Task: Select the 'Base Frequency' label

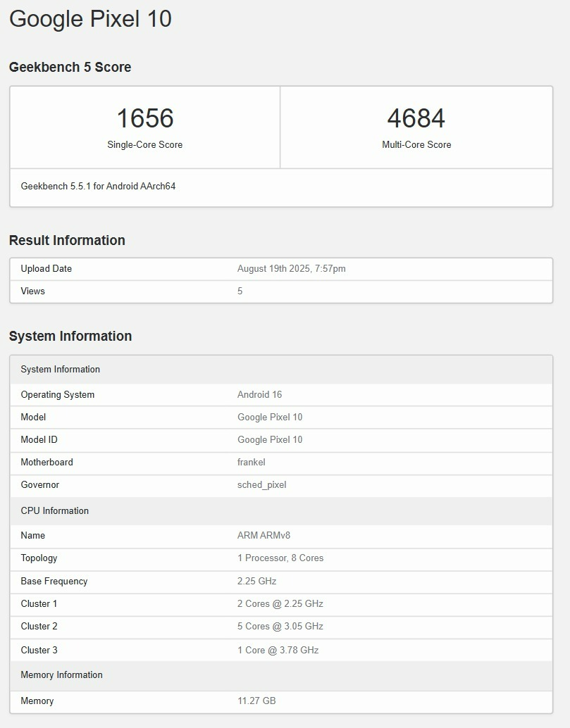Action: point(54,582)
